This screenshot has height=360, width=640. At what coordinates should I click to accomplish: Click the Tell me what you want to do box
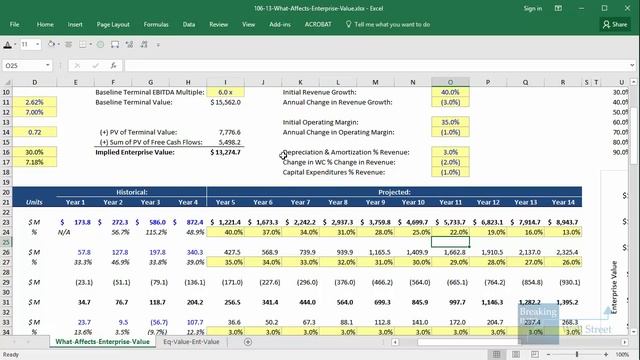(388, 24)
